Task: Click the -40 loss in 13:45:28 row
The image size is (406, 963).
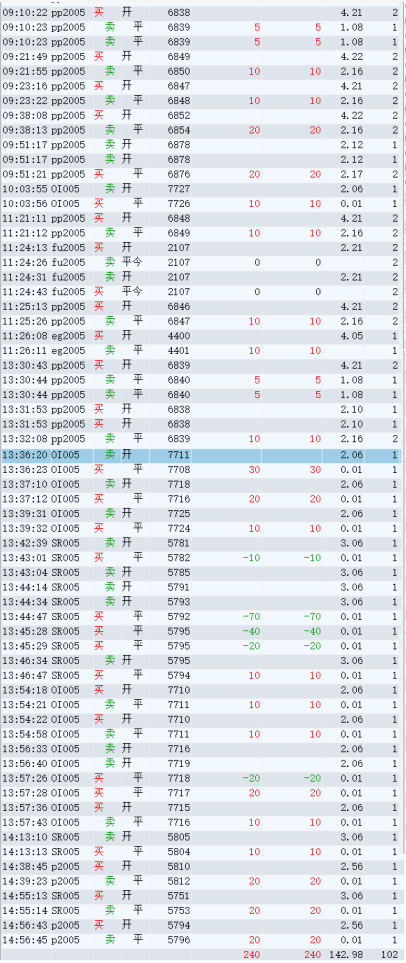Action: (x=251, y=631)
